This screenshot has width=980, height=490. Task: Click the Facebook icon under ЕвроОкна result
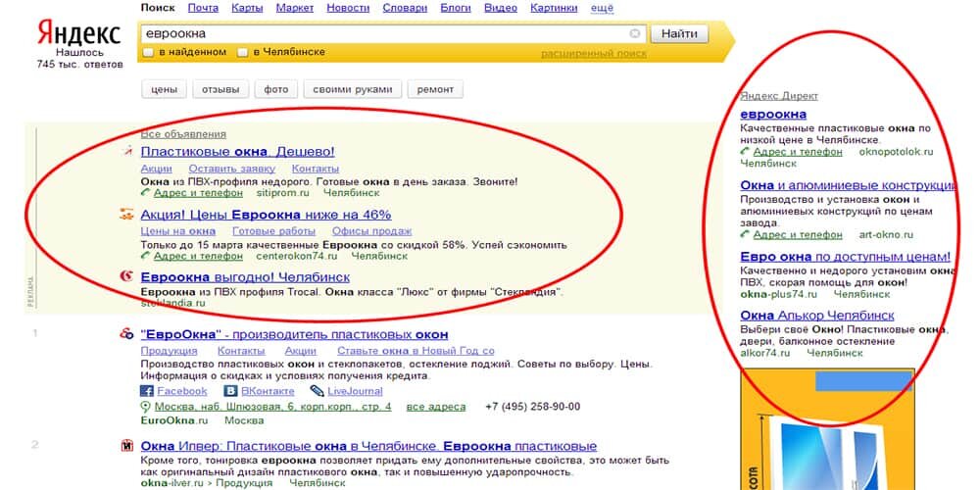[147, 391]
